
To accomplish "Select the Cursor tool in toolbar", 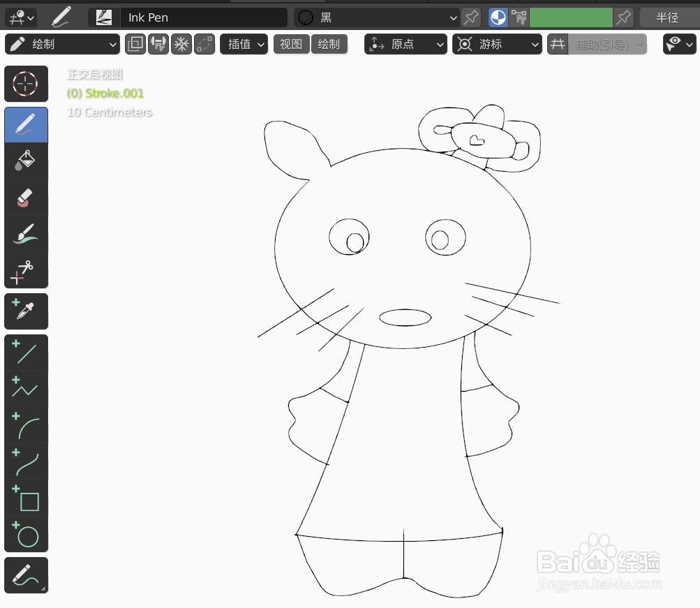I will [26, 84].
